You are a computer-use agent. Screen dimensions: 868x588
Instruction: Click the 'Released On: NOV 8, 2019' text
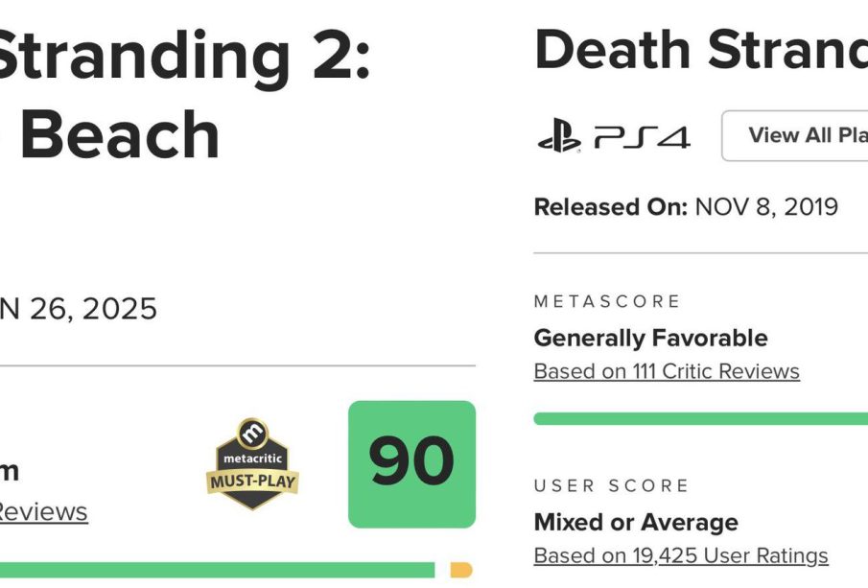coord(686,207)
